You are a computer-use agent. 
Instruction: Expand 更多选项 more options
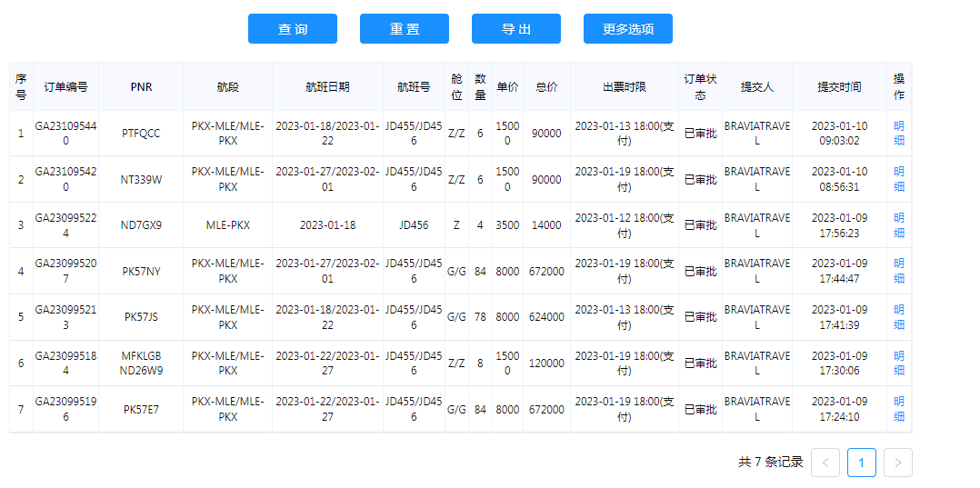click(x=627, y=29)
